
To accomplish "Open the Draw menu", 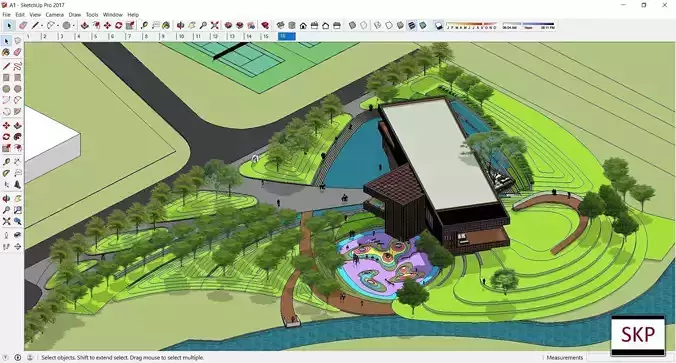I will click(75, 15).
